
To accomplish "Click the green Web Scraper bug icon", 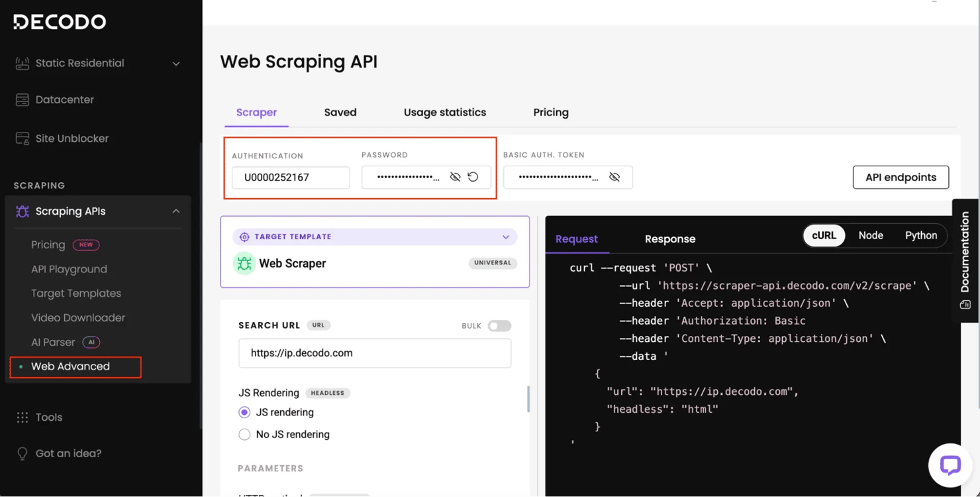I will tap(244, 263).
